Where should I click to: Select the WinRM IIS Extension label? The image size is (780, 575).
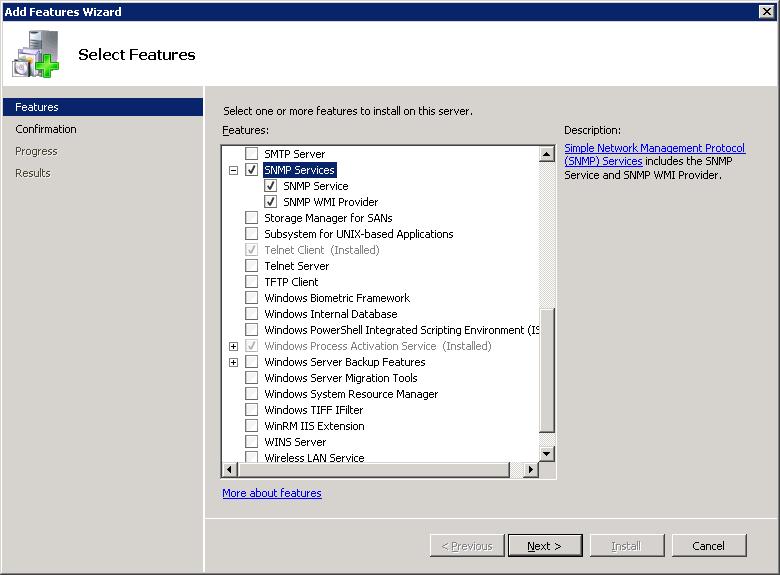[x=314, y=426]
